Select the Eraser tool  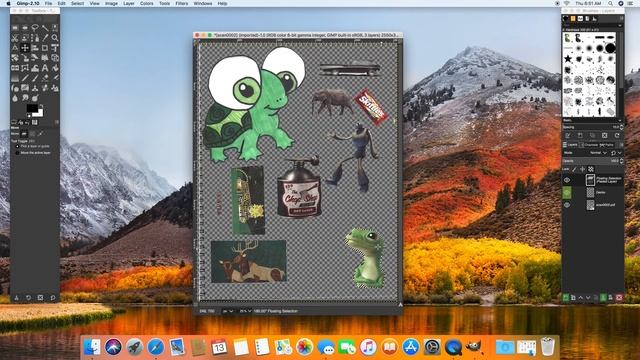pos(45,78)
